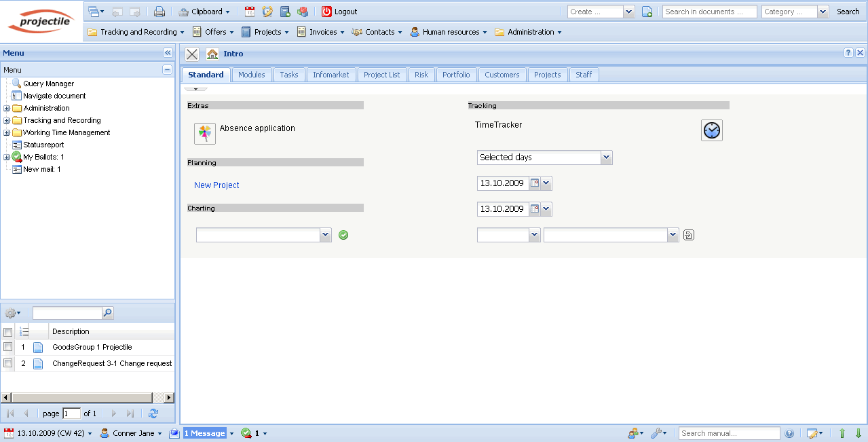Click the printer icon in toolbar
Viewport: 868px width, 442px height.
coord(159,12)
